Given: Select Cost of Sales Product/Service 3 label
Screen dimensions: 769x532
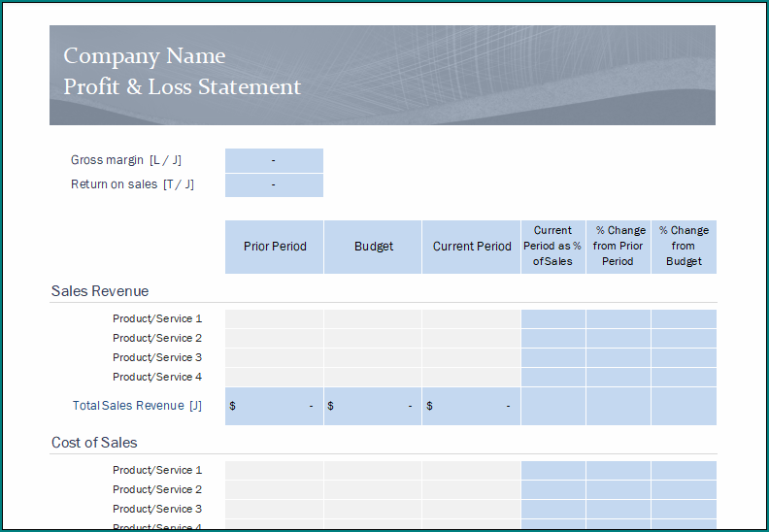Looking at the screenshot, I should [157, 509].
